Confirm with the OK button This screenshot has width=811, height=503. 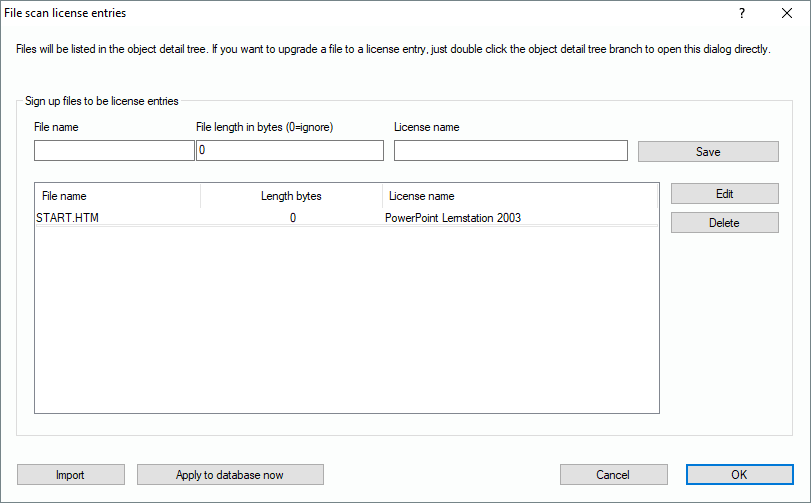pos(739,475)
